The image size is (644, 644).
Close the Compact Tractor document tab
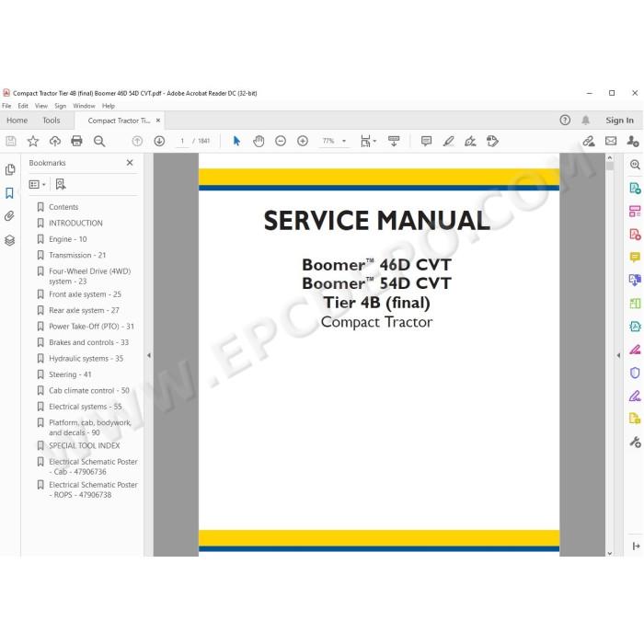click(x=158, y=121)
